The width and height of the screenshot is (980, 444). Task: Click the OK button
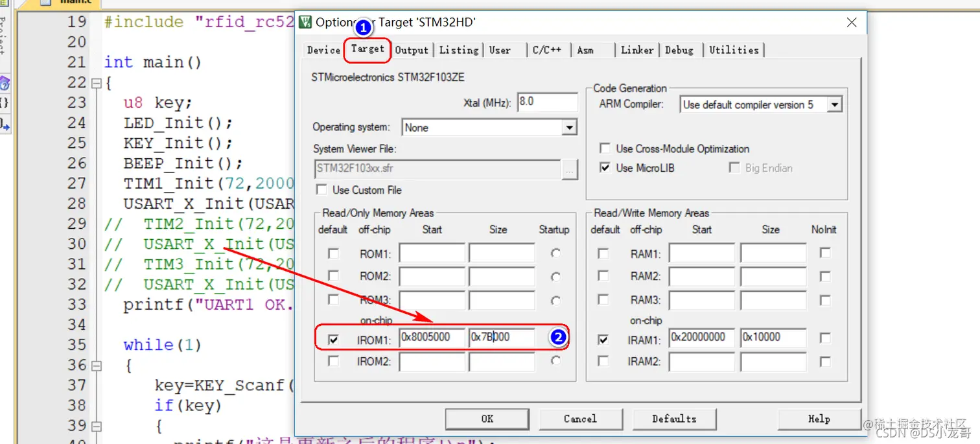(x=487, y=419)
